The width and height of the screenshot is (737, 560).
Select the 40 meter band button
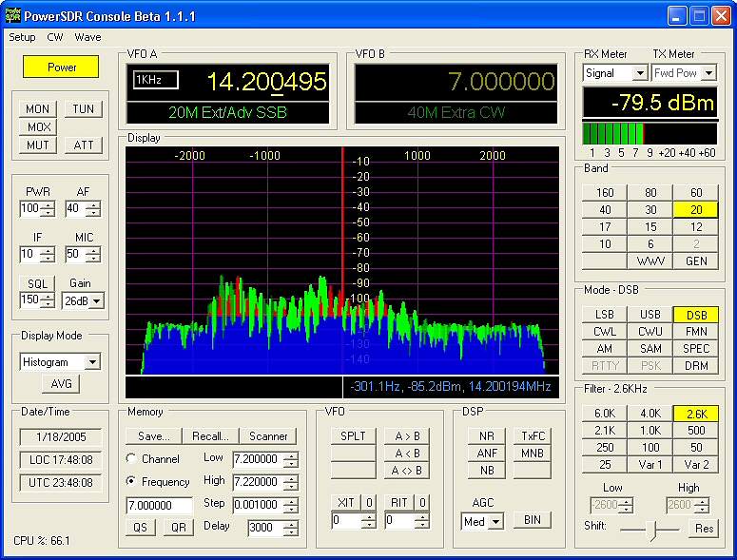pyautogui.click(x=605, y=210)
